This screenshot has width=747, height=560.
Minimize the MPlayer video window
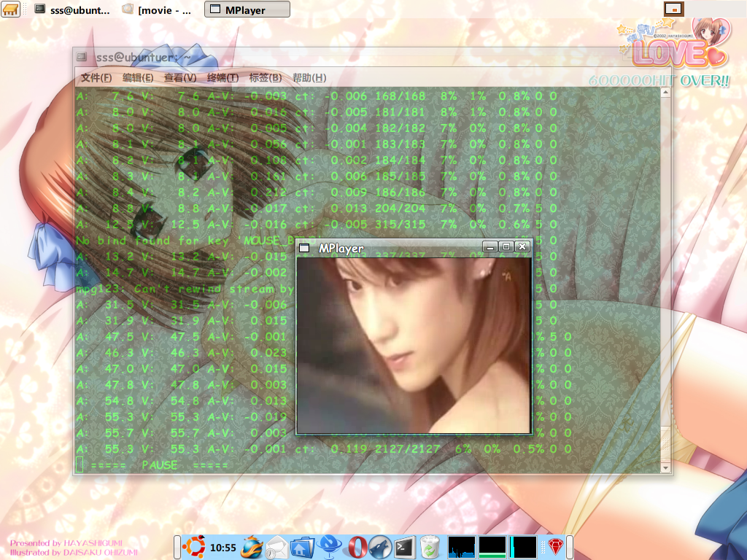click(x=489, y=246)
